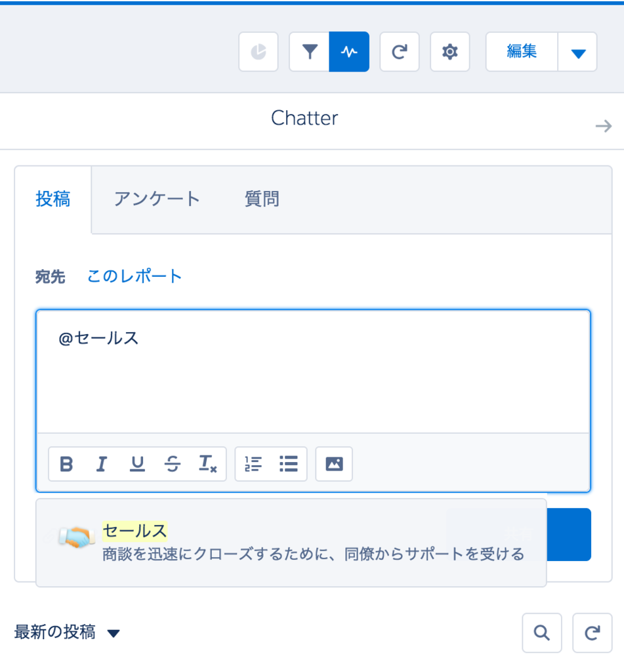624x672 pixels.
Task: Open the このレポート link
Action: (x=134, y=277)
